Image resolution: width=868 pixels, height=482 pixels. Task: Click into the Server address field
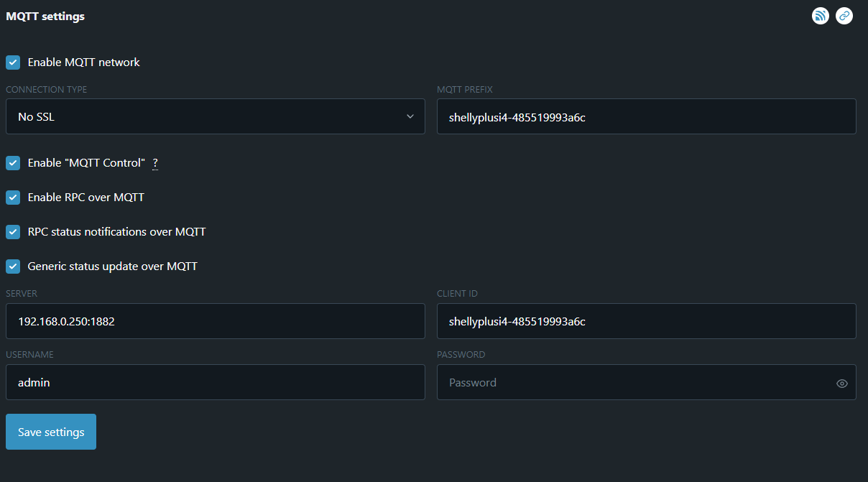tap(215, 321)
